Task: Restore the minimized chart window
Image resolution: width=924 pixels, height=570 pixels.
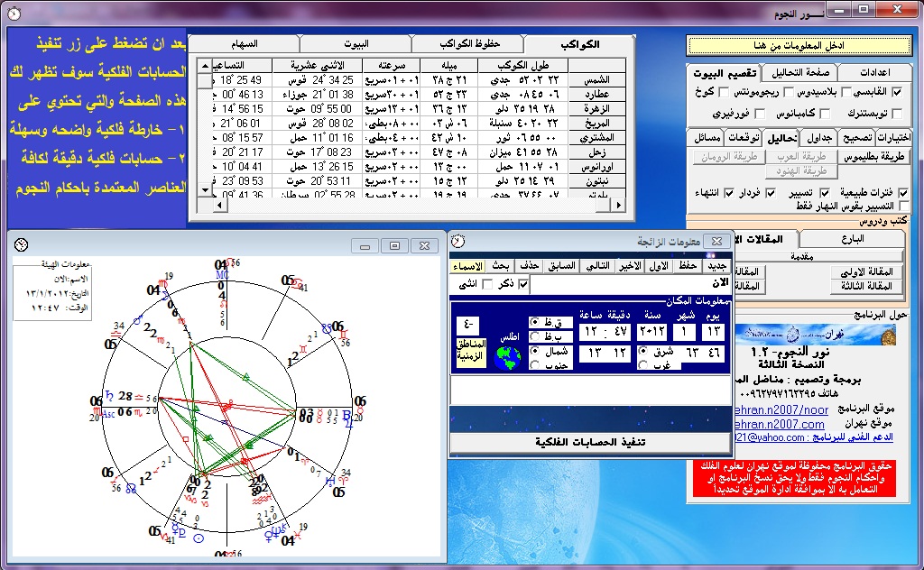Action: coord(394,245)
